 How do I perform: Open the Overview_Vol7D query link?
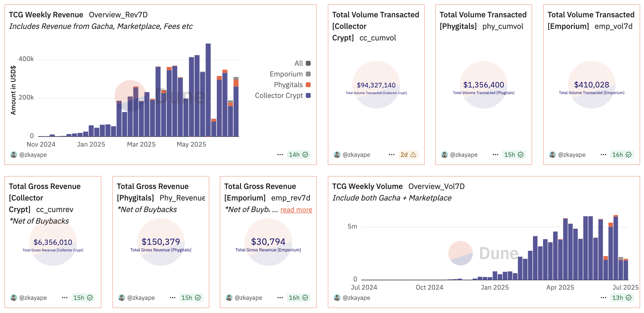[436, 186]
